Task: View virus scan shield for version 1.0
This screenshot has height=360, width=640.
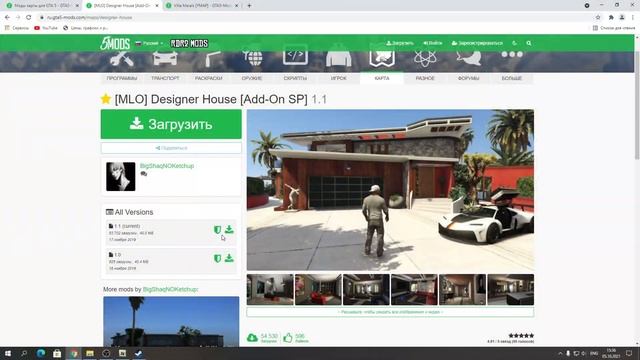Action: click(x=217, y=258)
